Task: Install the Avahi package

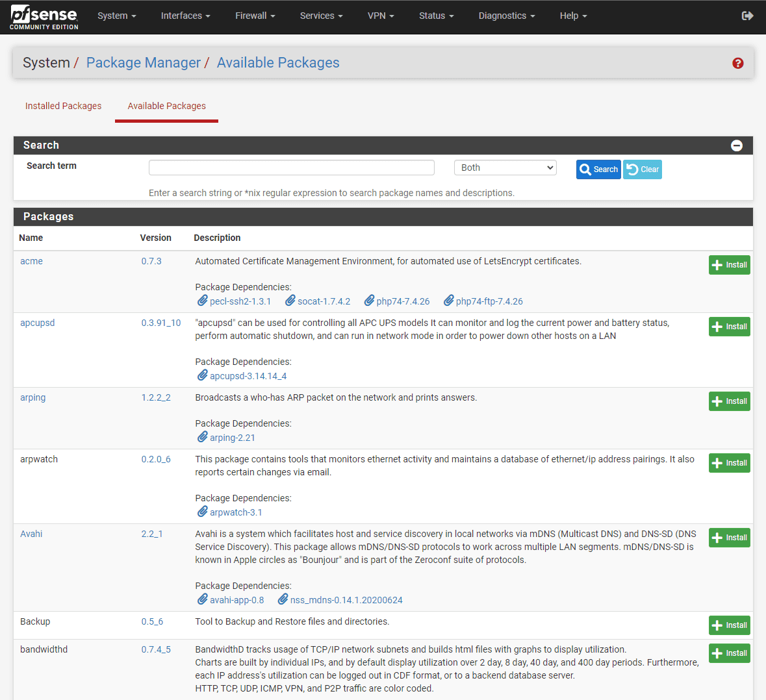Action: (x=730, y=538)
